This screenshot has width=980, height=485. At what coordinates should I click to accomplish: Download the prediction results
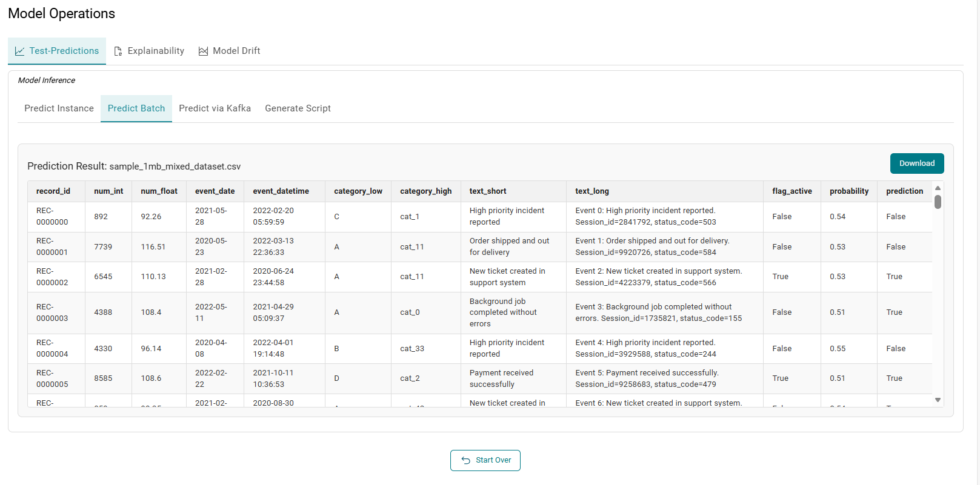[916, 163]
